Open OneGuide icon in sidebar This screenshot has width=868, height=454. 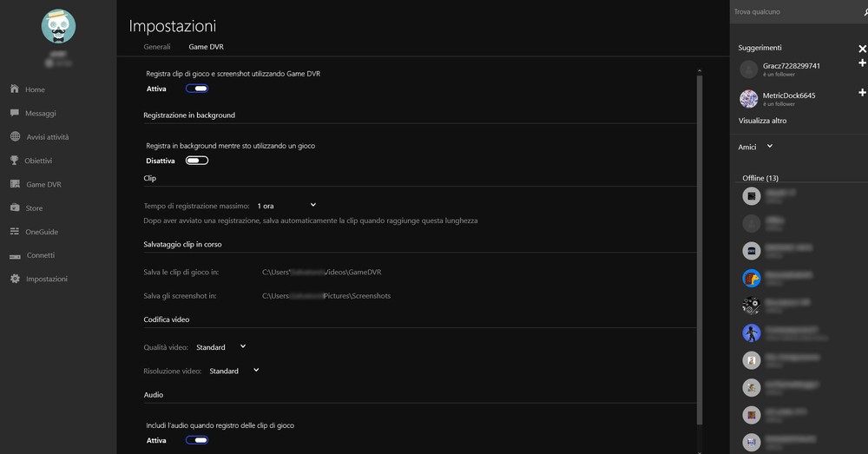click(15, 232)
